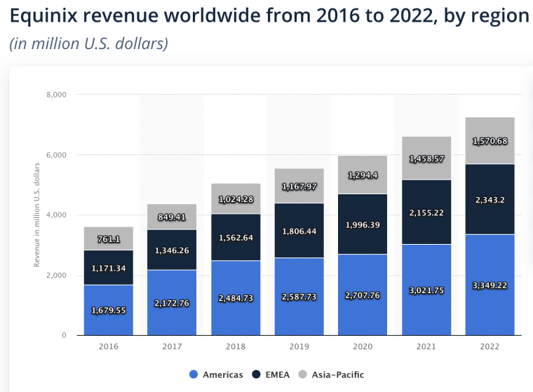
Task: Click the 2017 EMEA value 1,346.26
Action: (x=172, y=250)
